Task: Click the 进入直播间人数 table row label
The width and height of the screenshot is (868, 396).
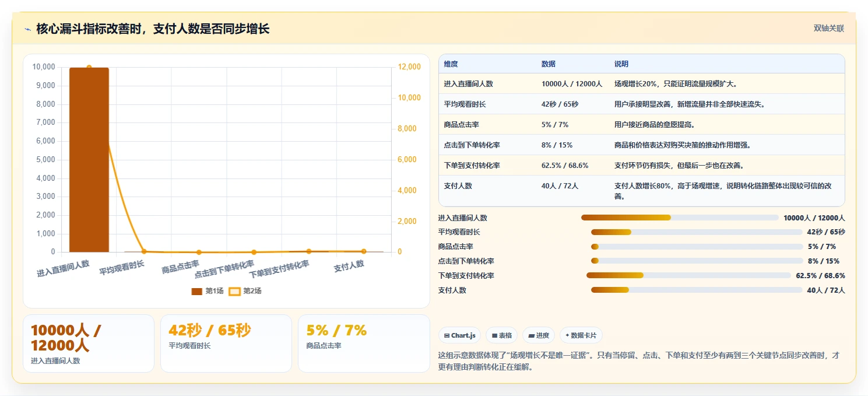Action: pyautogui.click(x=468, y=84)
